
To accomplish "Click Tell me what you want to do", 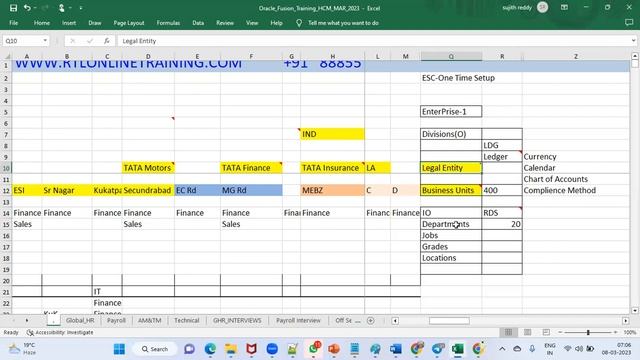I will pyautogui.click(x=343, y=23).
